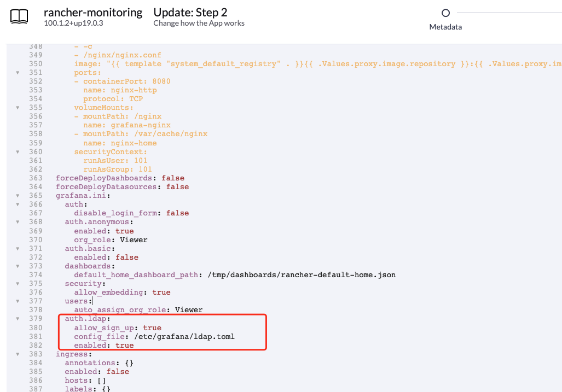Image resolution: width=562 pixels, height=392 pixels.
Task: Fold the users block at line 377
Action: click(18, 301)
